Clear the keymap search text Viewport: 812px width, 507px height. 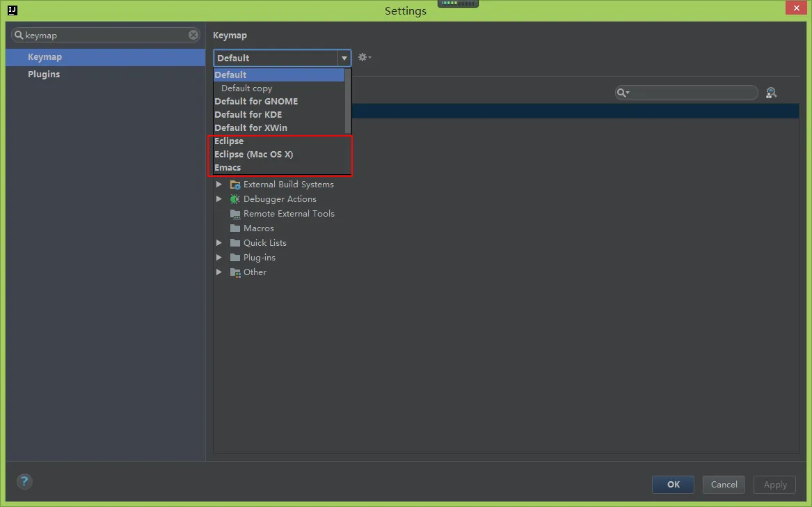(x=193, y=35)
